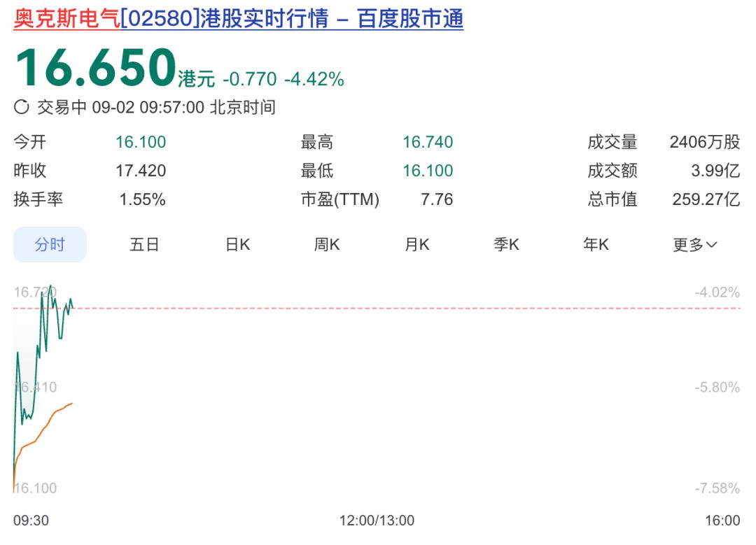Viewport: 756px width, 545px height.
Task: Click the -5.80% right axis label
Action: [717, 387]
